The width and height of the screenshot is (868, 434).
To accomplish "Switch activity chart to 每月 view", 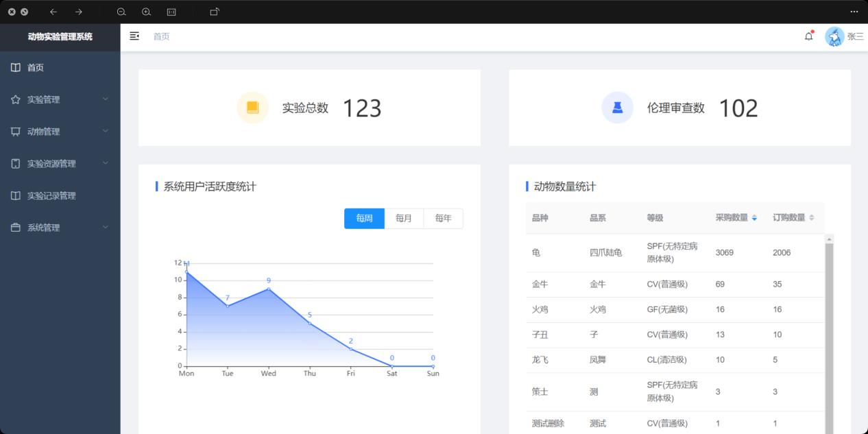I will (x=403, y=218).
